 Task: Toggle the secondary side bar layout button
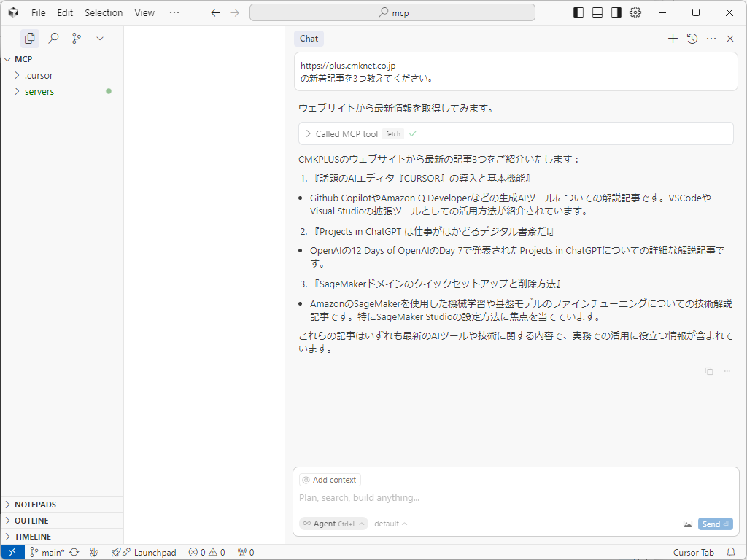click(616, 12)
